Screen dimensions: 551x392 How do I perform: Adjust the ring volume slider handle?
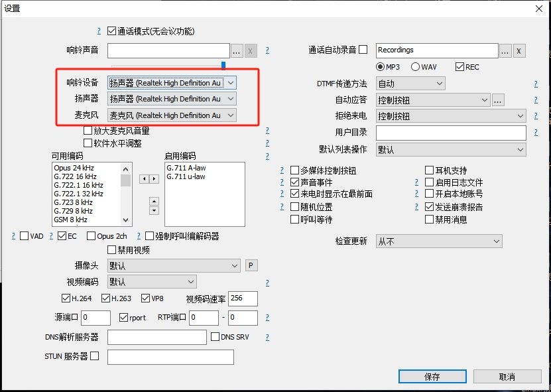pyautogui.click(x=223, y=66)
